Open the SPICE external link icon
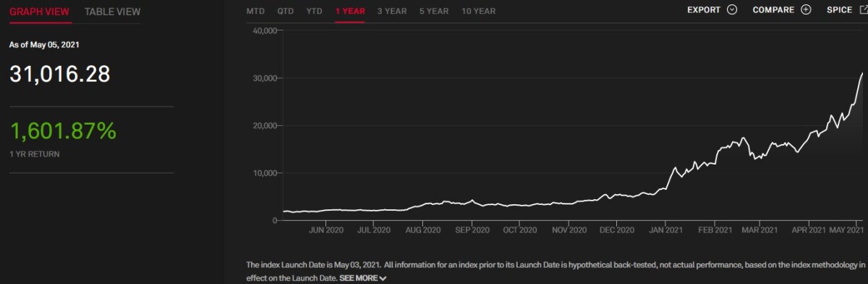The image size is (868, 284). tap(863, 10)
